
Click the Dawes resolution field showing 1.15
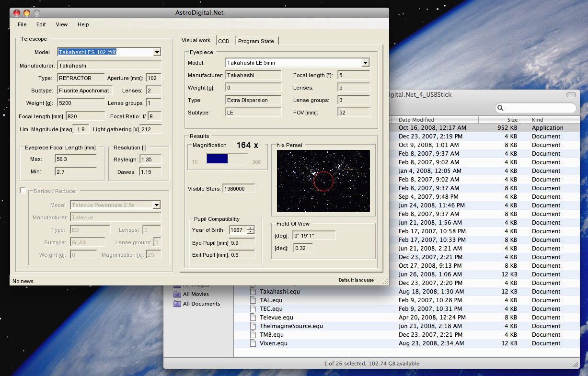150,171
